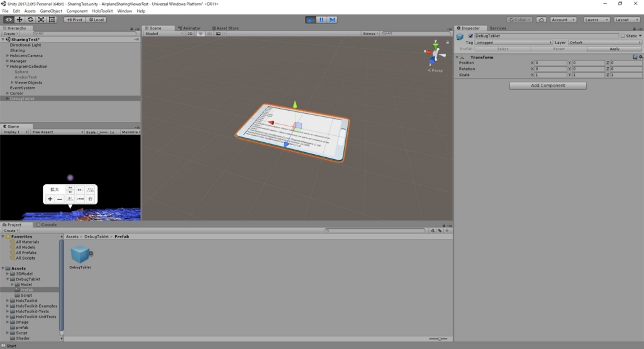Open the Account dropdown

[x=563, y=19]
